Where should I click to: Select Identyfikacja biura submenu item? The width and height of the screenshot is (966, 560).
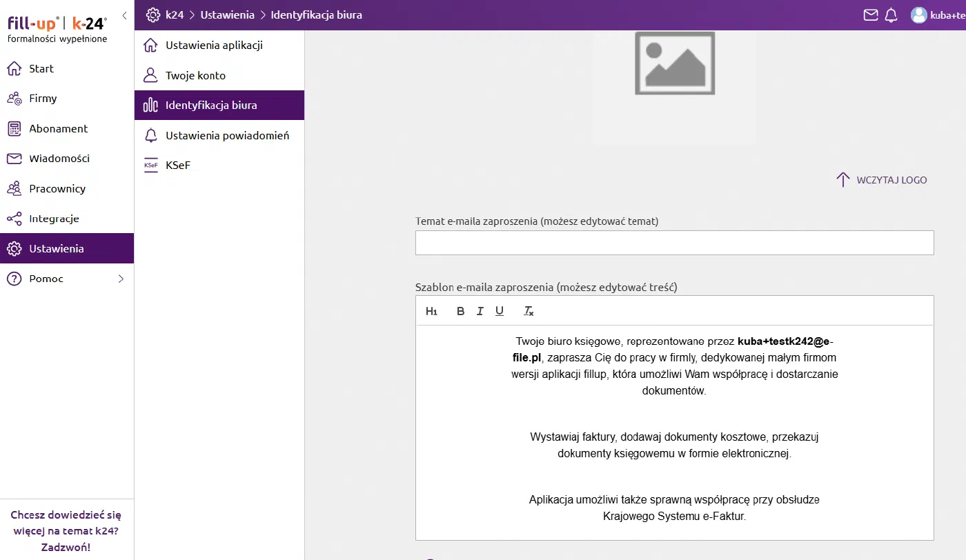(x=219, y=106)
